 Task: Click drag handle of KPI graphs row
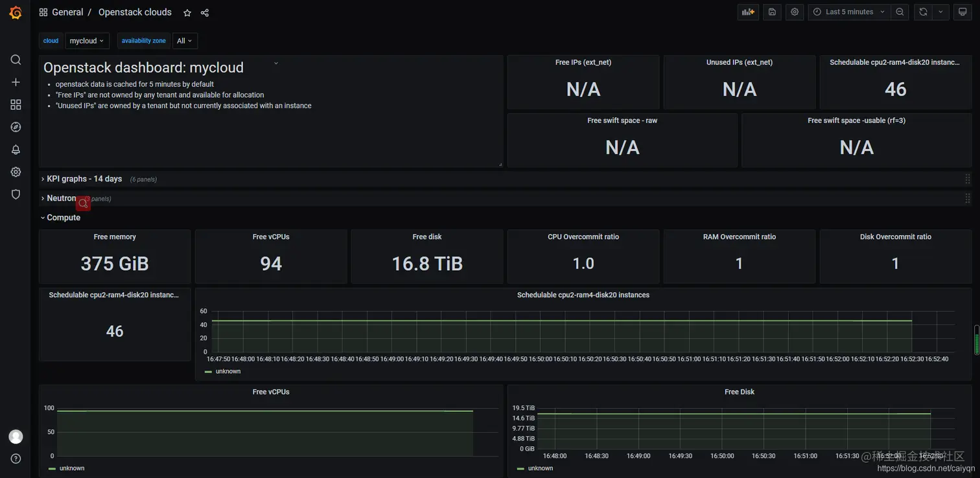pyautogui.click(x=967, y=179)
